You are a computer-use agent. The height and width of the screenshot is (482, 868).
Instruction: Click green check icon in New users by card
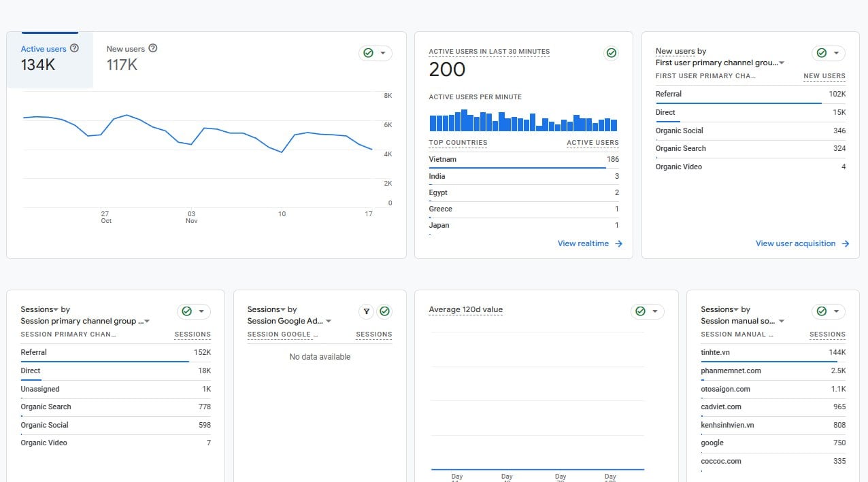coord(821,53)
